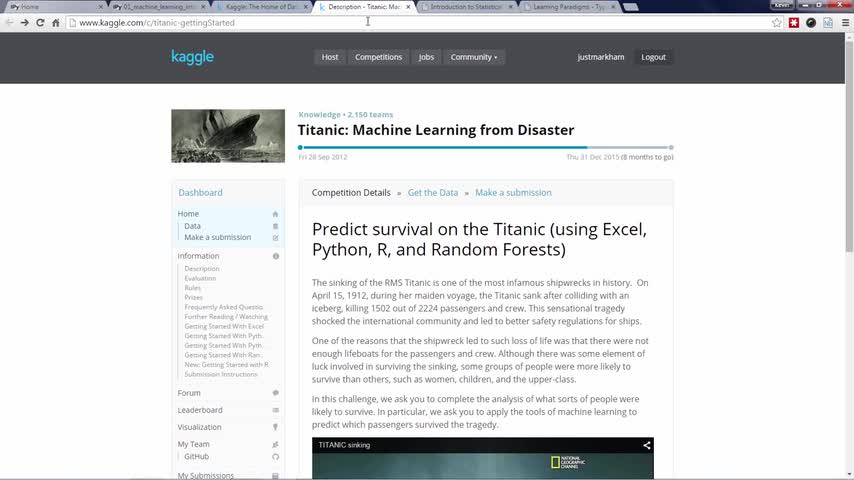The width and height of the screenshot is (854, 480).
Task: Open the Evaluation information page
Action: [x=200, y=278]
